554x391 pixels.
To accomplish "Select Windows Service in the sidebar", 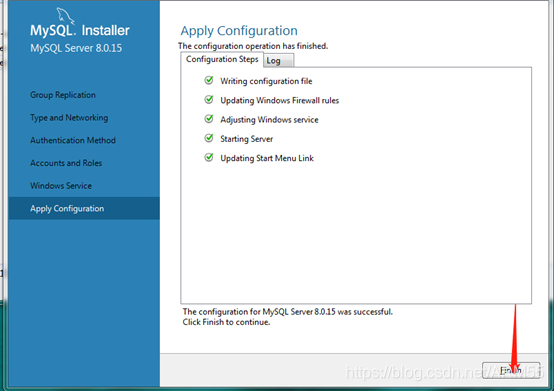I will click(61, 186).
